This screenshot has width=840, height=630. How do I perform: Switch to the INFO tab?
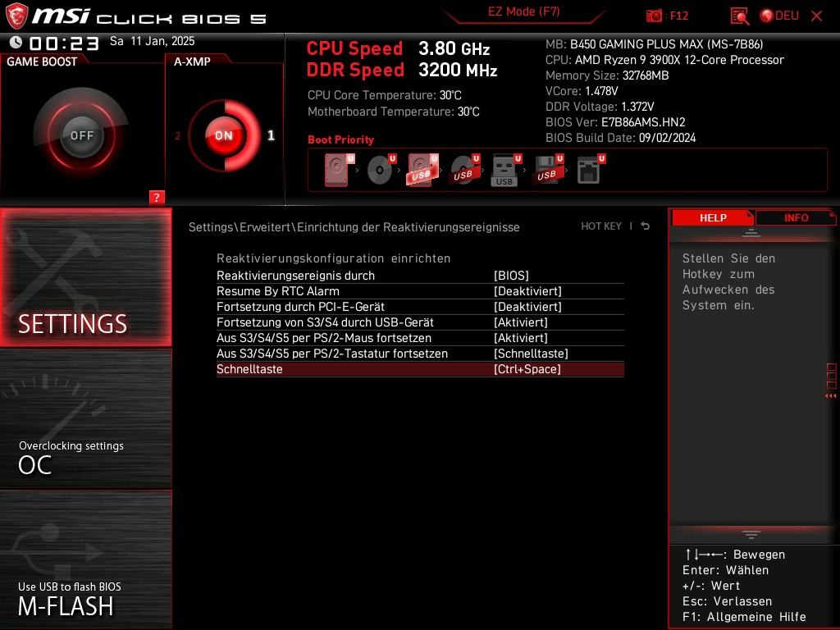(x=796, y=217)
